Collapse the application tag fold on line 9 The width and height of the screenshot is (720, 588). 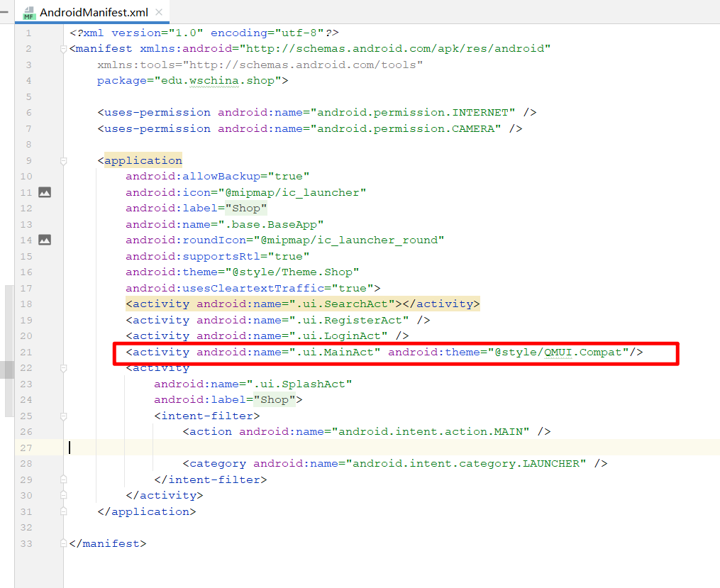[64, 161]
